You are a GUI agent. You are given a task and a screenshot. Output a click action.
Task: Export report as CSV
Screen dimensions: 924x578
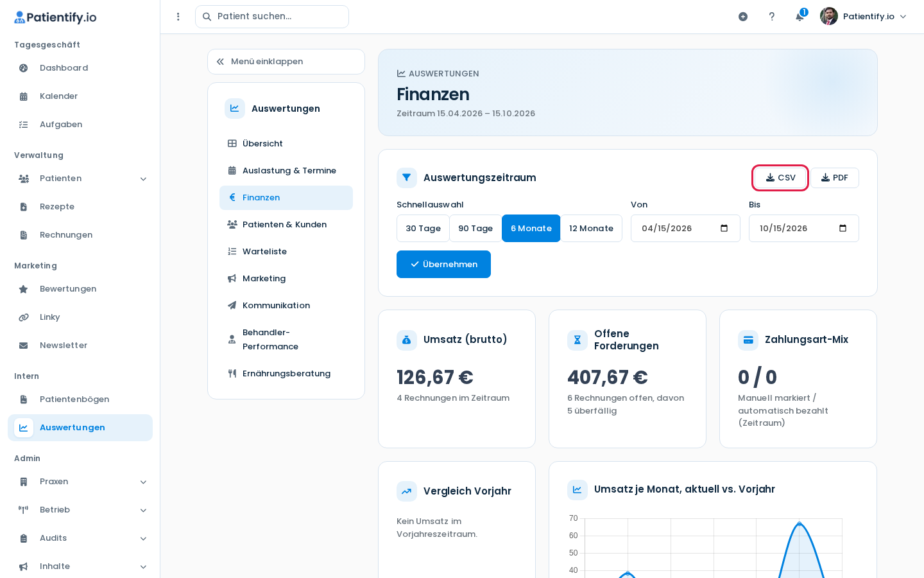point(780,178)
